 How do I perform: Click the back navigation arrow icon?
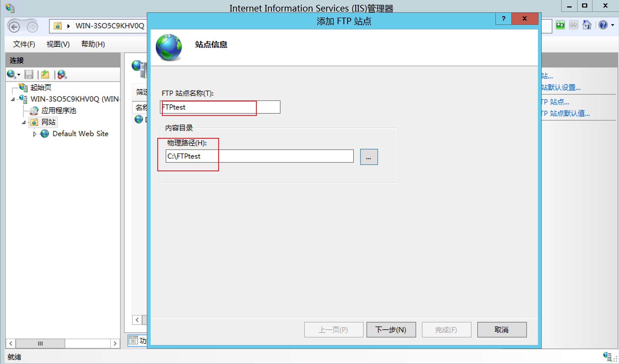coord(14,27)
